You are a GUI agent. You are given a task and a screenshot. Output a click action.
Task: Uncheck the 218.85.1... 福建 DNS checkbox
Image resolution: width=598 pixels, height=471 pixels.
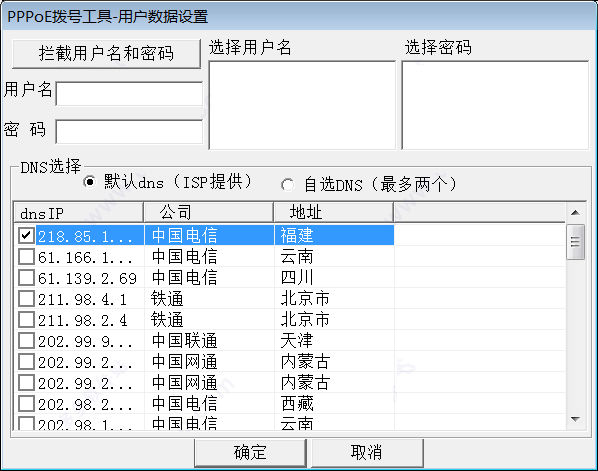point(26,235)
